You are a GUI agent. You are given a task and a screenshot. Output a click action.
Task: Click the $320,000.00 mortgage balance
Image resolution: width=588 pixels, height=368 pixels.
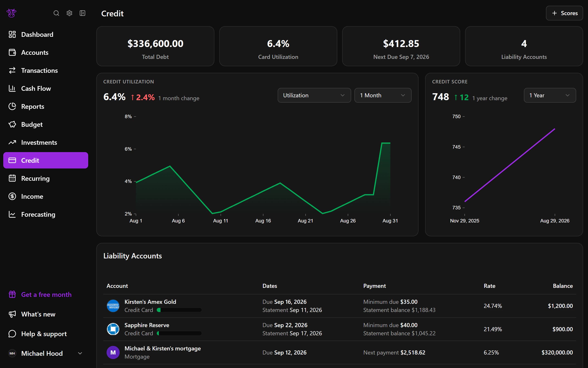coord(557,353)
